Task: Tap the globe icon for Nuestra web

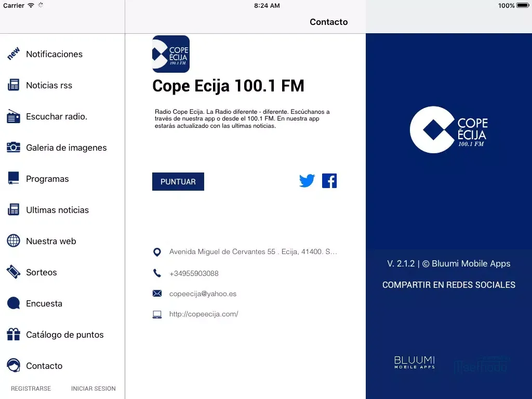Action: pos(13,241)
